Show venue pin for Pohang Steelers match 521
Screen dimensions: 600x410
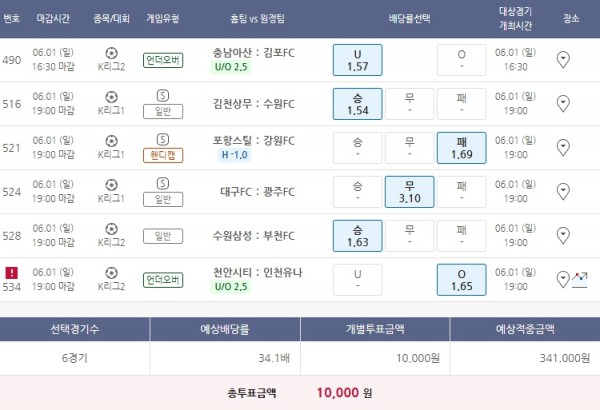[563, 147]
